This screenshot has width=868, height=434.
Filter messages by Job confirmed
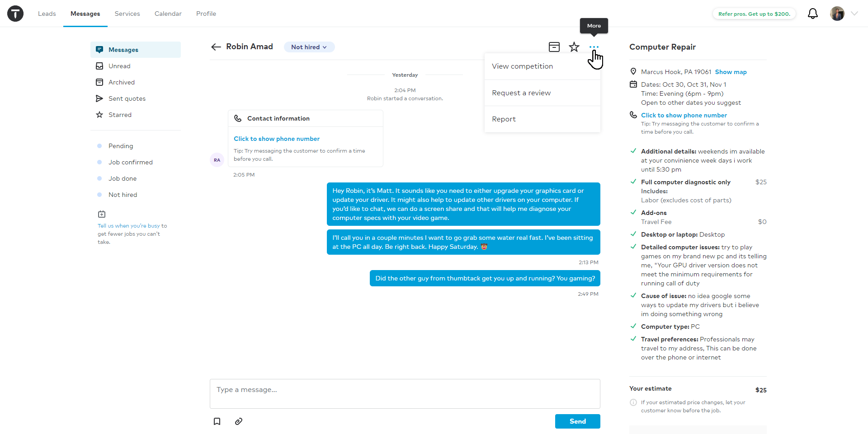coord(130,162)
